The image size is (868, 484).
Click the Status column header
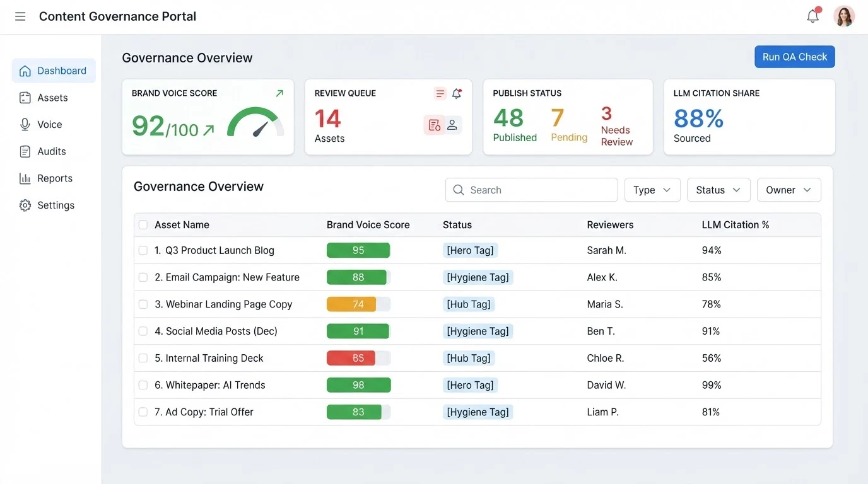pos(457,225)
